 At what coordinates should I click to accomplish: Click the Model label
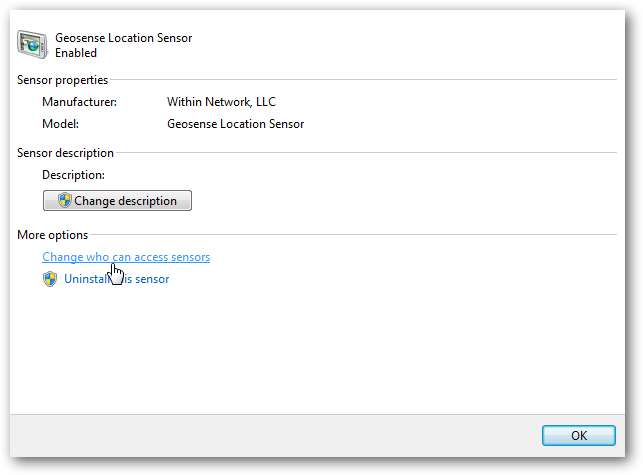click(60, 124)
